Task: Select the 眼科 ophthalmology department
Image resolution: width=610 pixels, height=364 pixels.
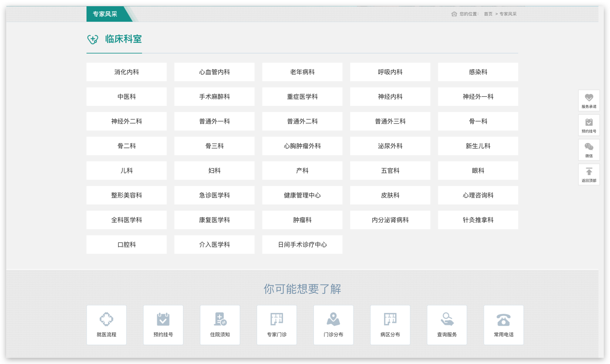Action: point(478,171)
